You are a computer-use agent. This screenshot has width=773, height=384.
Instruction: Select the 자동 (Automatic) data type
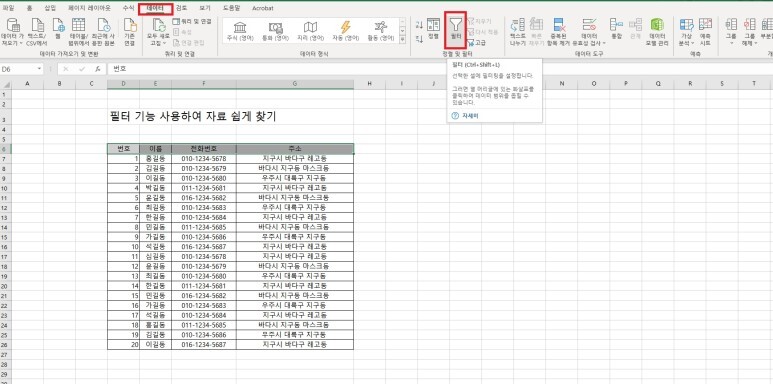[x=346, y=31]
